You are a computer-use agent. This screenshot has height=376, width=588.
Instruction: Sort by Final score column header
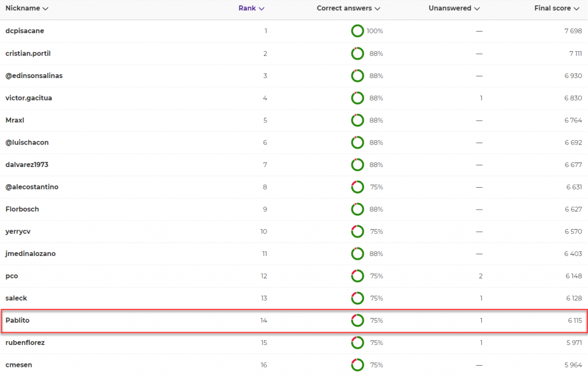point(557,8)
